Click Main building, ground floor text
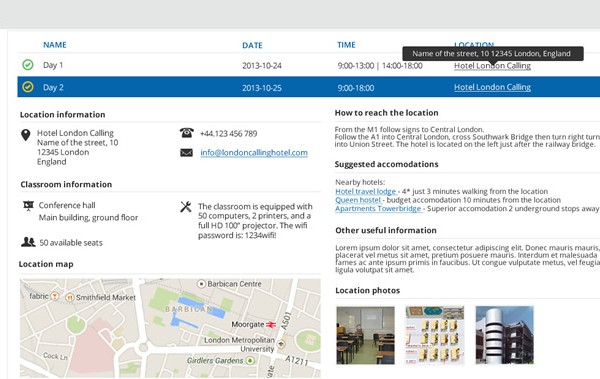This screenshot has width=600, height=379. click(88, 217)
